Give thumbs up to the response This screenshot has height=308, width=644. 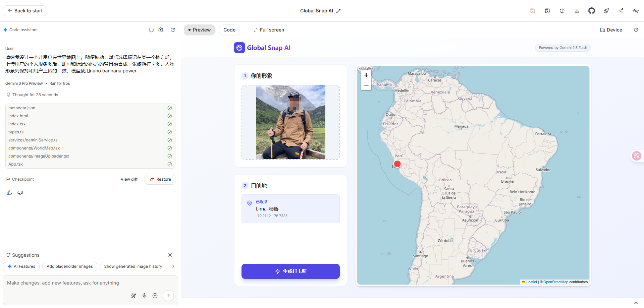click(9, 193)
